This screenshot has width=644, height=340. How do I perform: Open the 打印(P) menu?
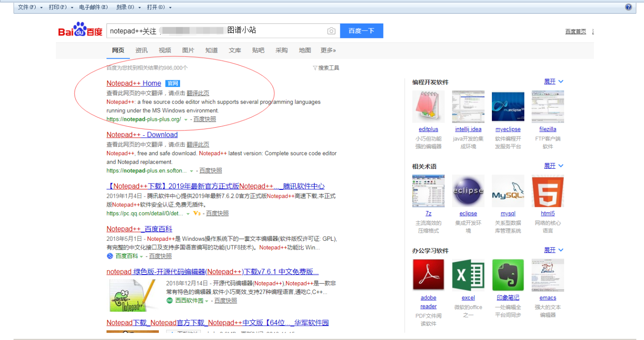pos(61,7)
